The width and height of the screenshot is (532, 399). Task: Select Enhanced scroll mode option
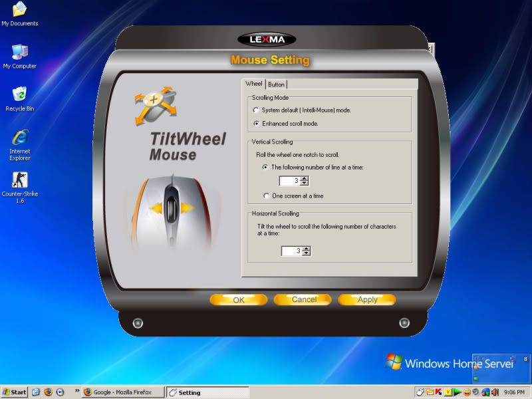[x=257, y=124]
